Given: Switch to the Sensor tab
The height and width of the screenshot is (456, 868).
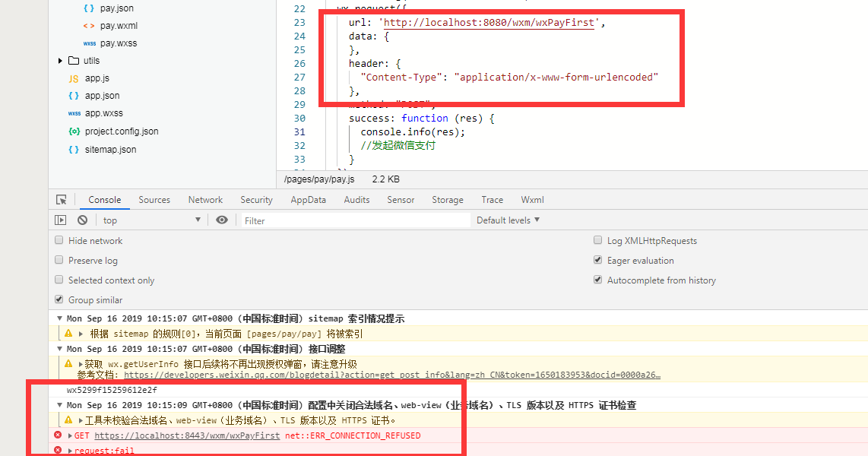Looking at the screenshot, I should click(x=401, y=200).
